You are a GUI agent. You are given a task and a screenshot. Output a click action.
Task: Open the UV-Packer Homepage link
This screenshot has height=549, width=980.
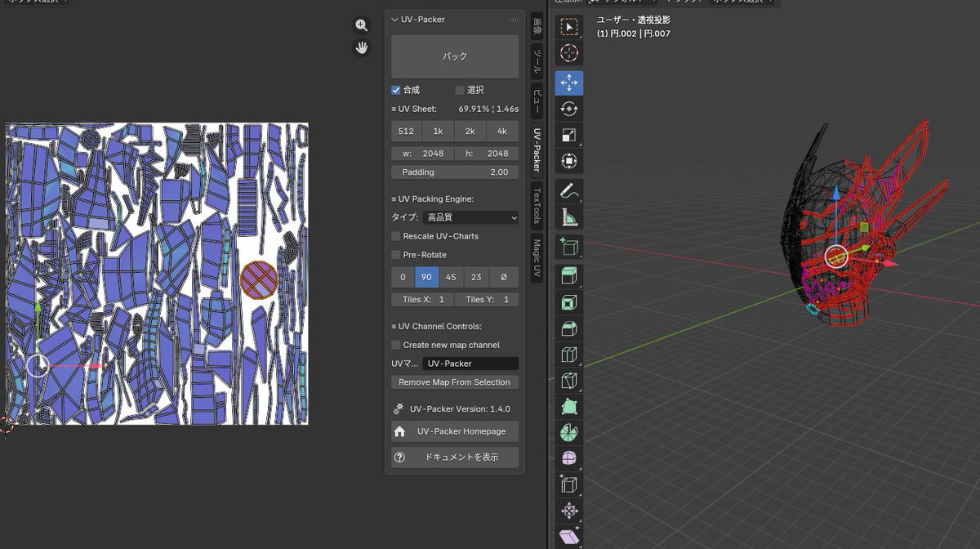[455, 431]
